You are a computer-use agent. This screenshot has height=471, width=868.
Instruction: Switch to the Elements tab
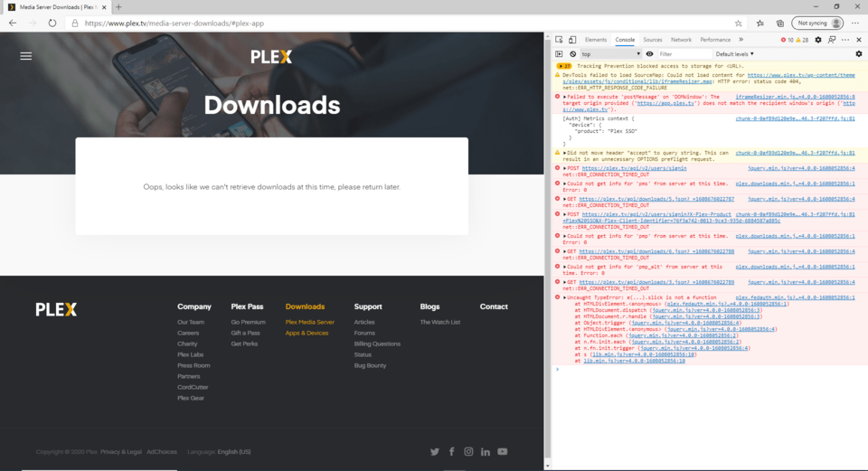pos(596,40)
